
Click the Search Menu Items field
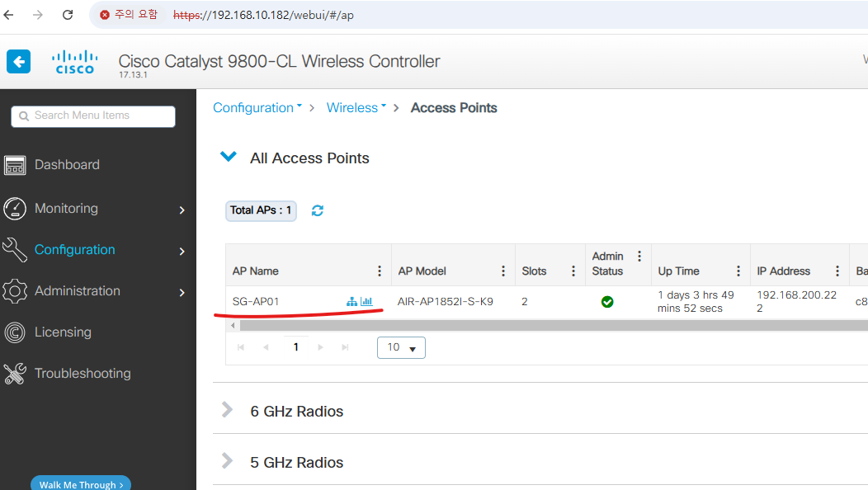pos(93,116)
